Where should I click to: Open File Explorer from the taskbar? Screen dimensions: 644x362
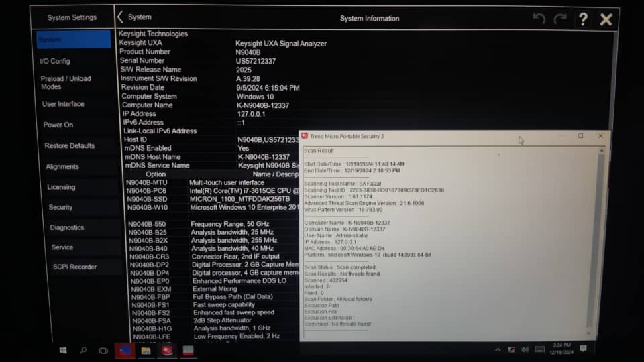(146, 351)
